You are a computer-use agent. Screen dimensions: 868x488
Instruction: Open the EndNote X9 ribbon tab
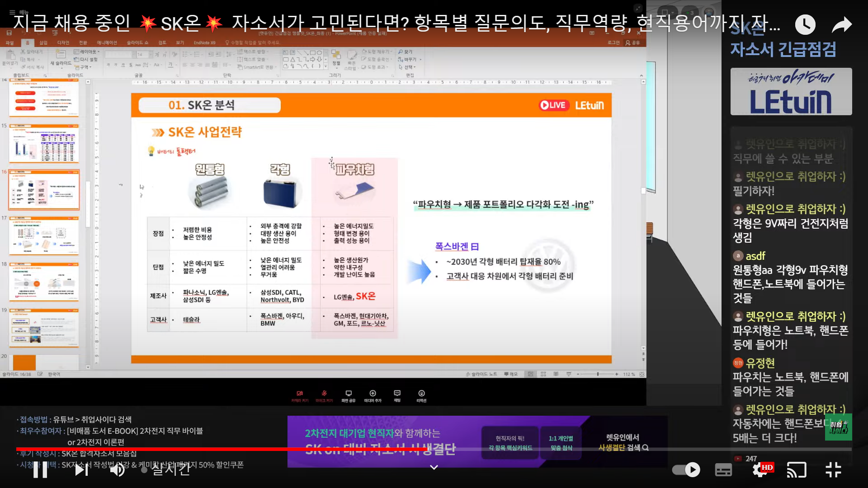pos(204,43)
